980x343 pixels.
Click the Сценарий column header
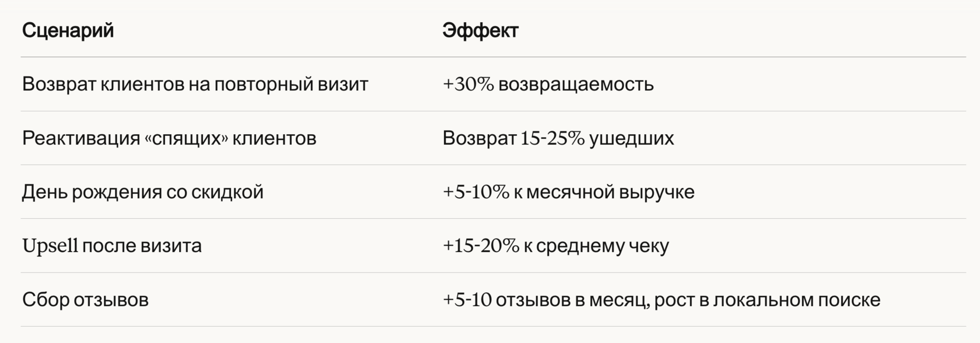pyautogui.click(x=68, y=30)
